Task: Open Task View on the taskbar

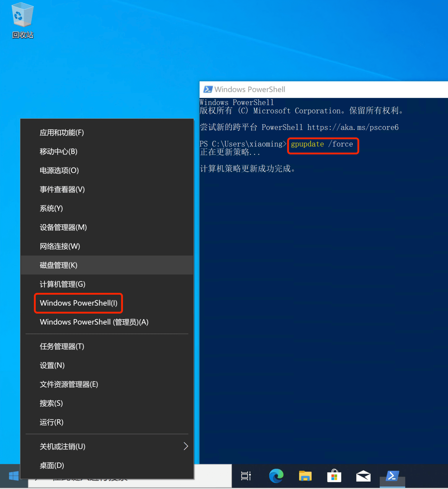Action: click(x=246, y=476)
